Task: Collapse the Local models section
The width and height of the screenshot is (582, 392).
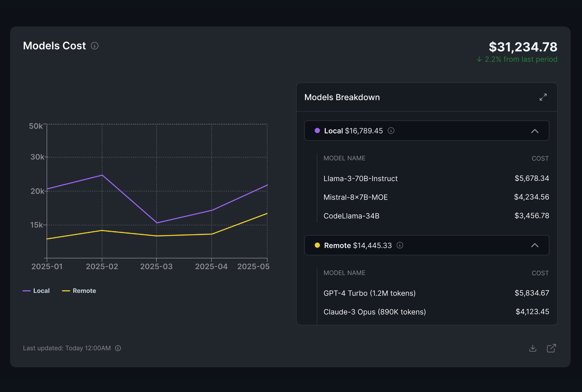Action: 535,131
